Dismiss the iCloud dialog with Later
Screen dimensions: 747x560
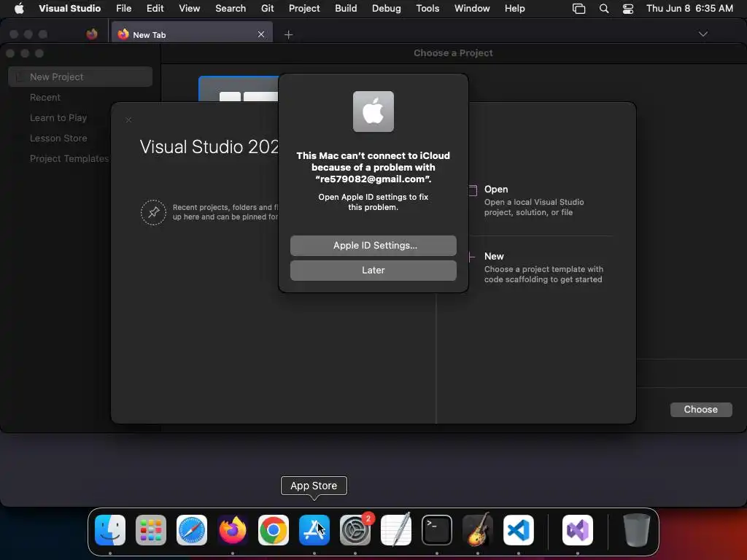(373, 270)
